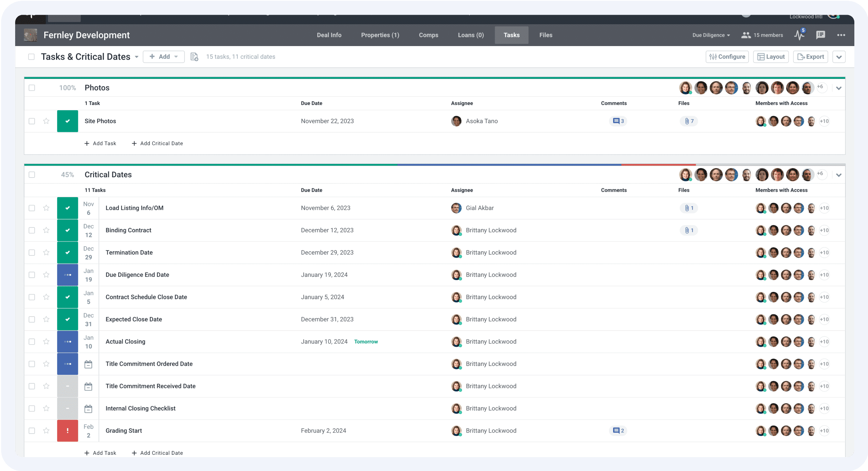
Task: Toggle the Tasks & Critical Dates select-all checkbox
Action: click(31, 57)
